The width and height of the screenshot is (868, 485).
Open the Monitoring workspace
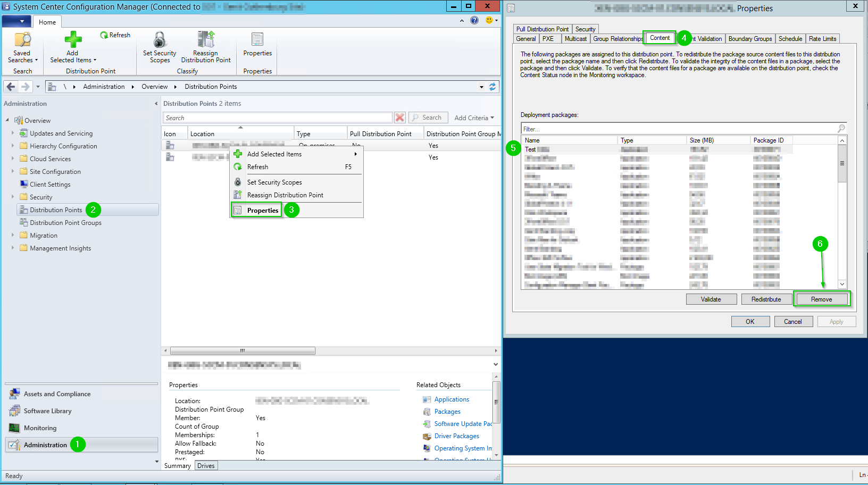pyautogui.click(x=40, y=428)
